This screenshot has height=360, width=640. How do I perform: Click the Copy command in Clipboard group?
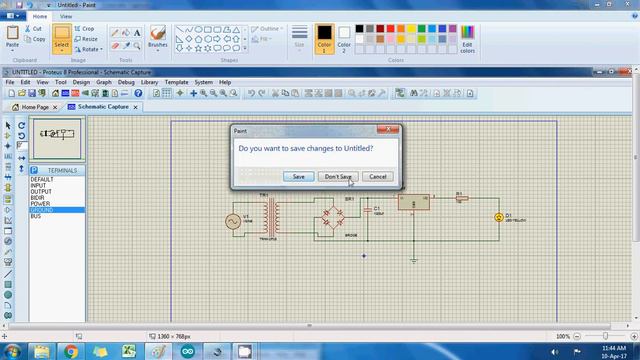point(35,39)
